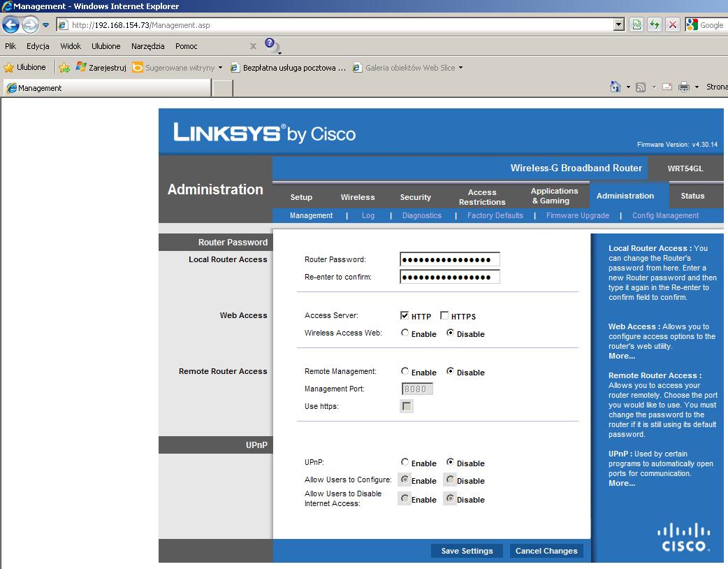Open the Applications & Gaming tab
The width and height of the screenshot is (728, 569).
point(554,196)
